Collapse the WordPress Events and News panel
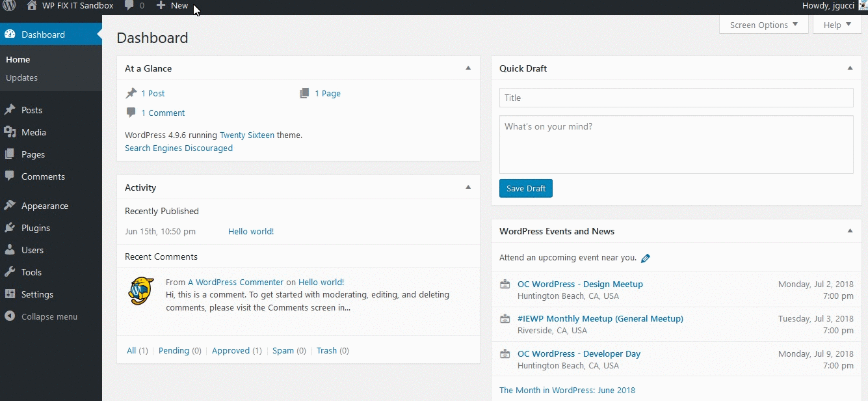The image size is (868, 401). 850,231
